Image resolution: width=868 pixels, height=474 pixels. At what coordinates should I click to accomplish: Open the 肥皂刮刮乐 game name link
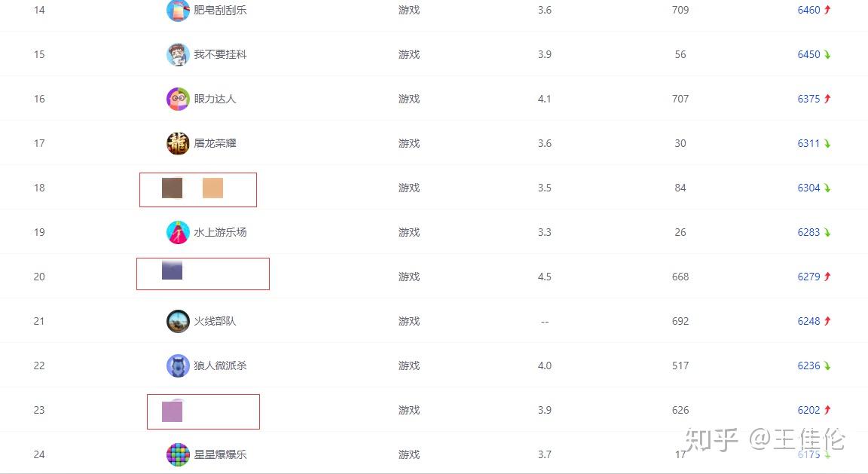pyautogui.click(x=220, y=11)
